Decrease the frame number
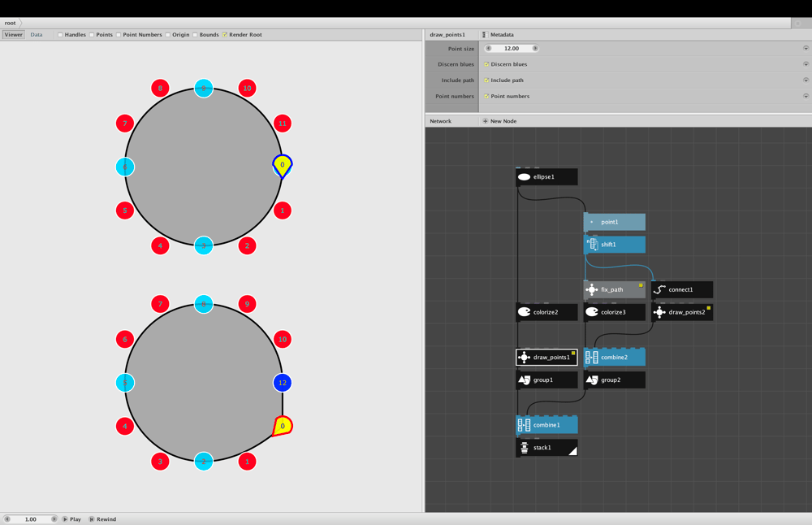 click(7, 518)
